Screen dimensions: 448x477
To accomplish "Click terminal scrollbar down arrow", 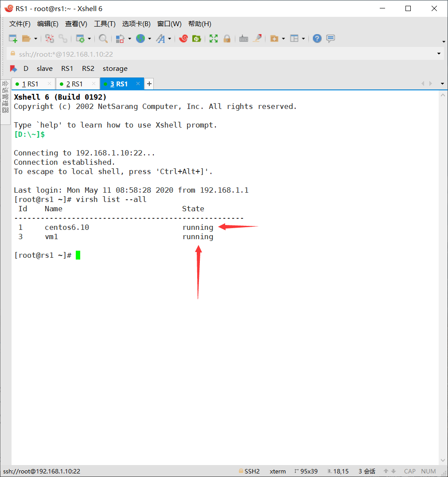I will [443, 460].
